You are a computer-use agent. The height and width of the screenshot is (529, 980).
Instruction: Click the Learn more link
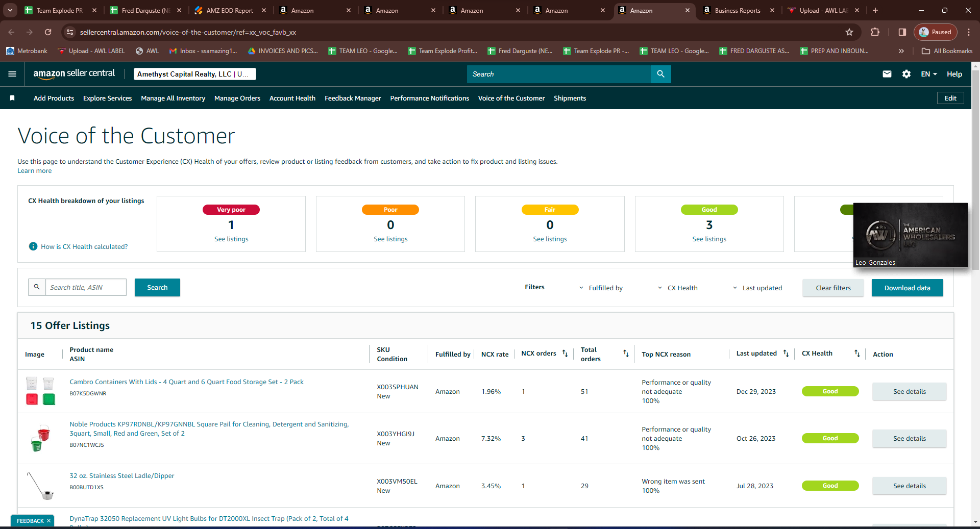(x=34, y=170)
